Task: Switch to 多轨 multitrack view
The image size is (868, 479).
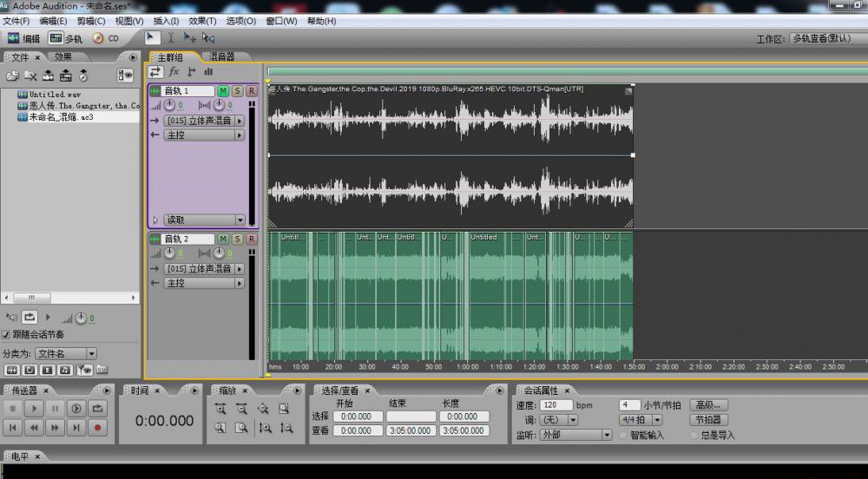Action: 66,38
